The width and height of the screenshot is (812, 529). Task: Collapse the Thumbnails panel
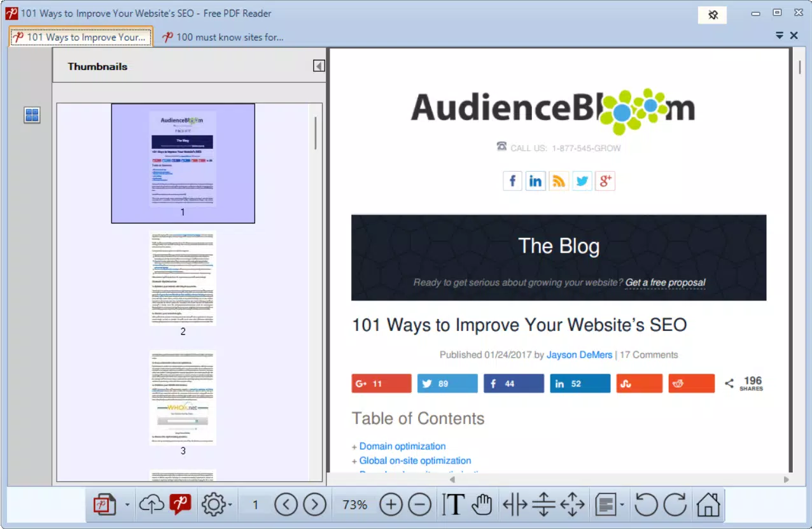pyautogui.click(x=319, y=66)
